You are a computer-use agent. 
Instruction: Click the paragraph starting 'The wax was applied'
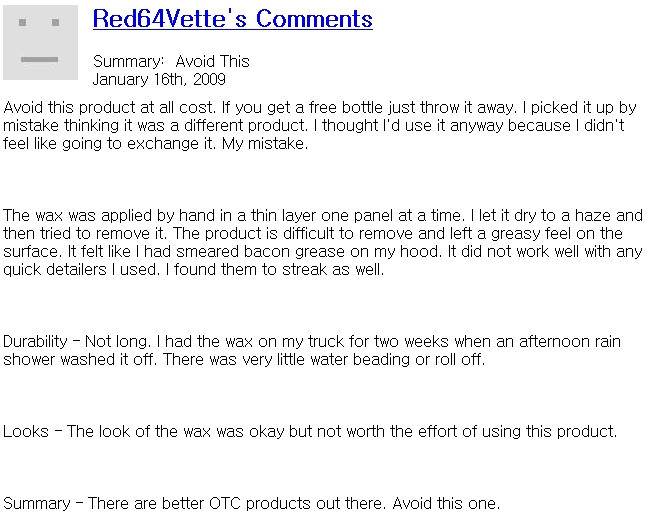[323, 242]
